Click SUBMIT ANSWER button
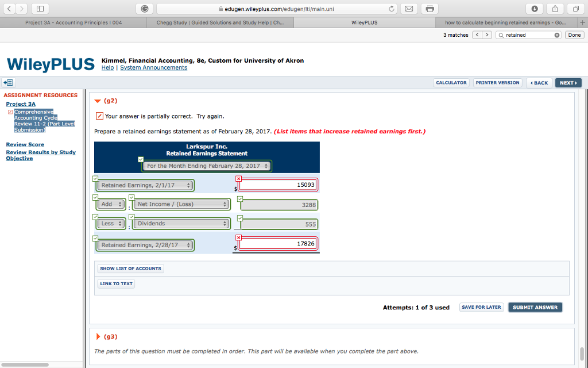Screen dimensions: 588x368 [535, 307]
